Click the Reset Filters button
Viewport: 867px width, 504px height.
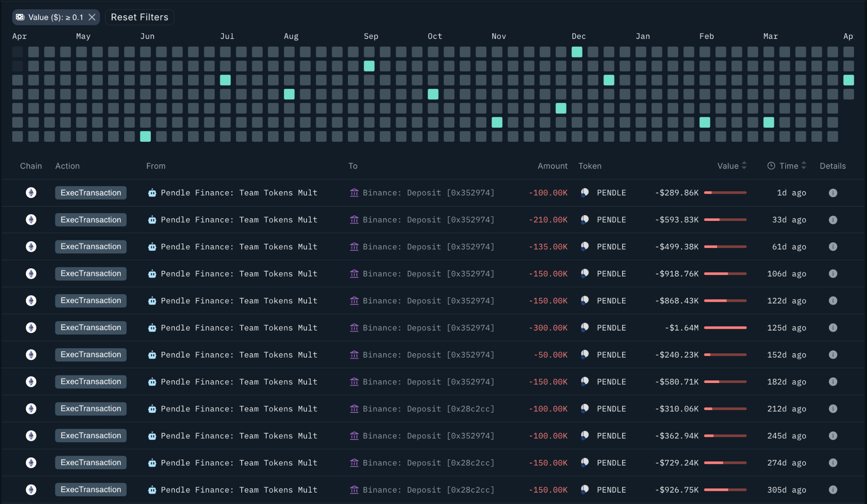point(139,17)
